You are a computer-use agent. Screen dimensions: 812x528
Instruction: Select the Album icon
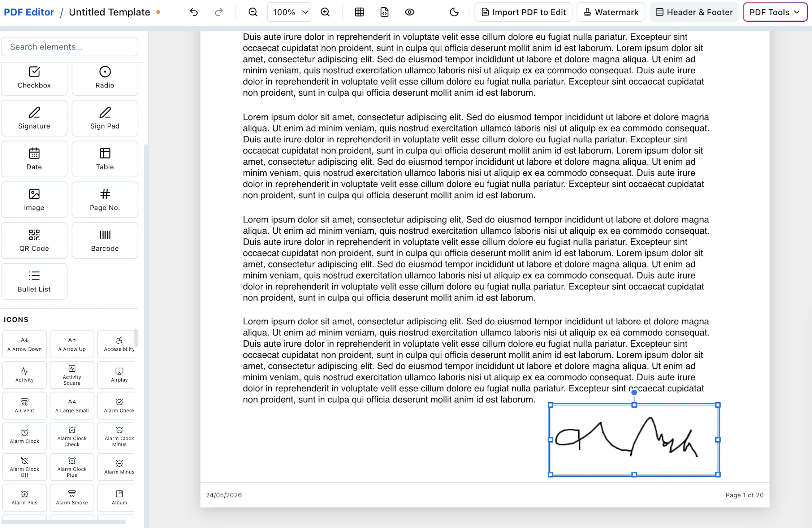coord(116,498)
